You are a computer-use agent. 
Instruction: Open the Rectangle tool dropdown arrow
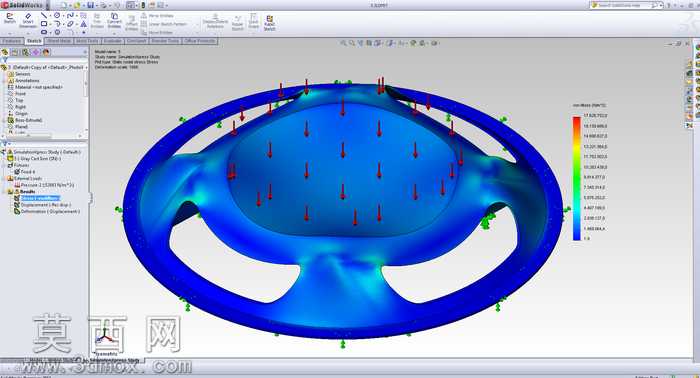(x=50, y=25)
